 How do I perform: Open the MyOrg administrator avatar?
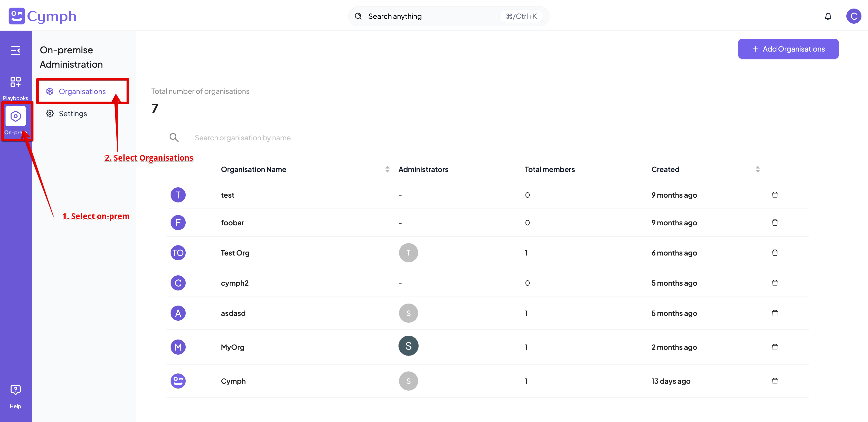pyautogui.click(x=408, y=346)
